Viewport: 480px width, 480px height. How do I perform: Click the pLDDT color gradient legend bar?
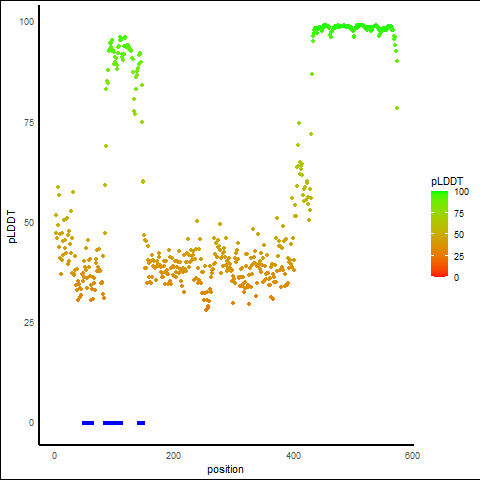[x=439, y=234]
